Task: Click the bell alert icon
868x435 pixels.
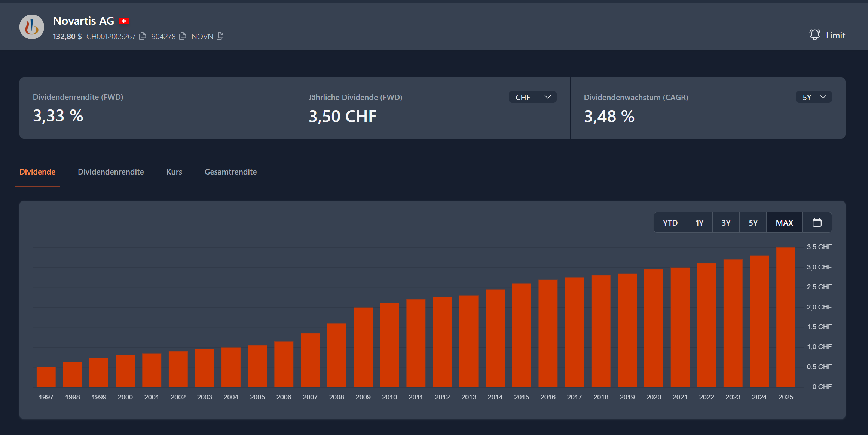Action: (x=814, y=35)
